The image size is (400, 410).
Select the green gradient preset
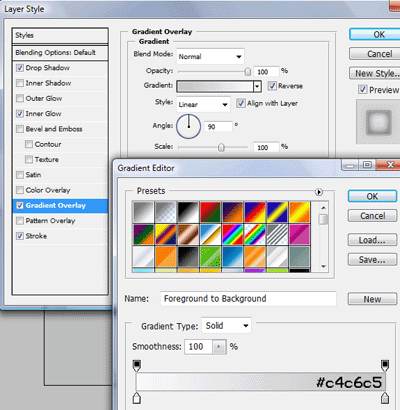[210, 257]
